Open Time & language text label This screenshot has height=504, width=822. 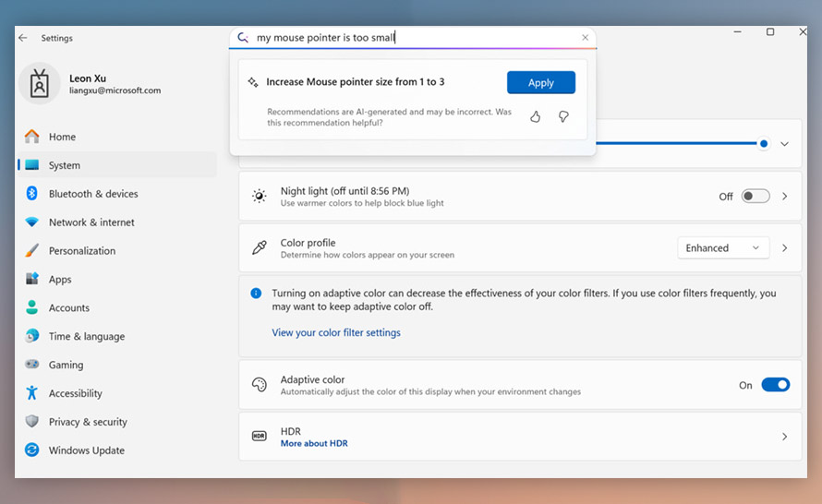click(x=87, y=336)
